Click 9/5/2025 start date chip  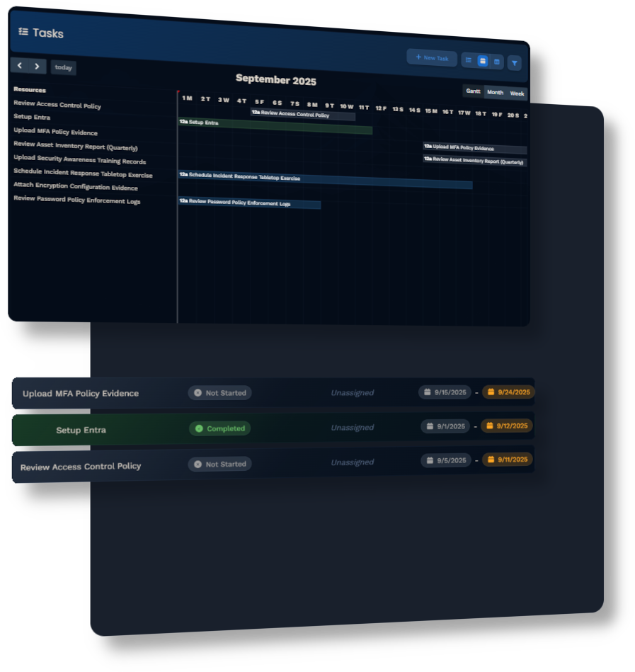pyautogui.click(x=446, y=460)
